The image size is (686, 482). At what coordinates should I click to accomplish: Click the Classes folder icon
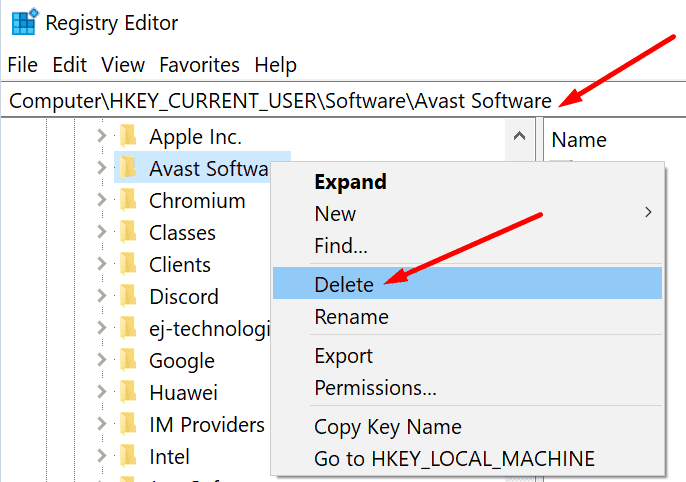coord(129,232)
